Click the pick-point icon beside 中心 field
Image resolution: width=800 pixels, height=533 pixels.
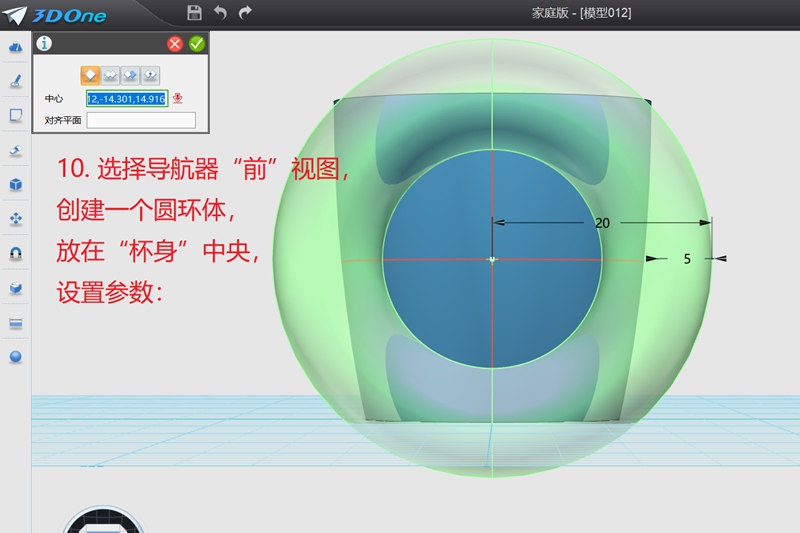tap(178, 98)
